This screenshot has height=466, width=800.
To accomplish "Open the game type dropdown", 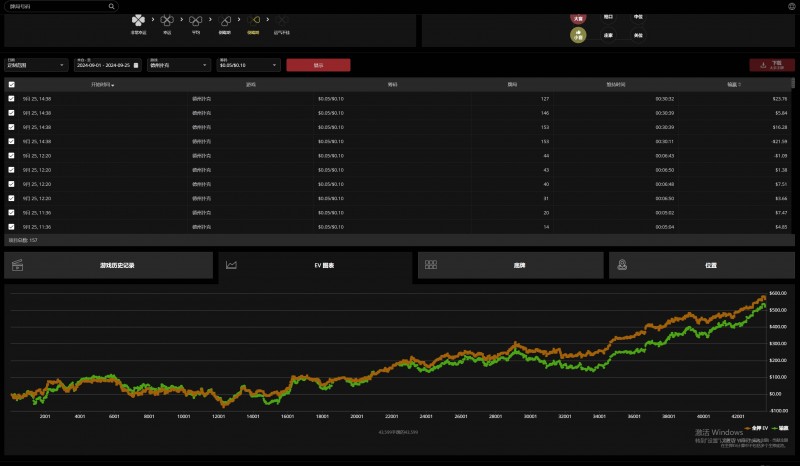I will [x=177, y=65].
